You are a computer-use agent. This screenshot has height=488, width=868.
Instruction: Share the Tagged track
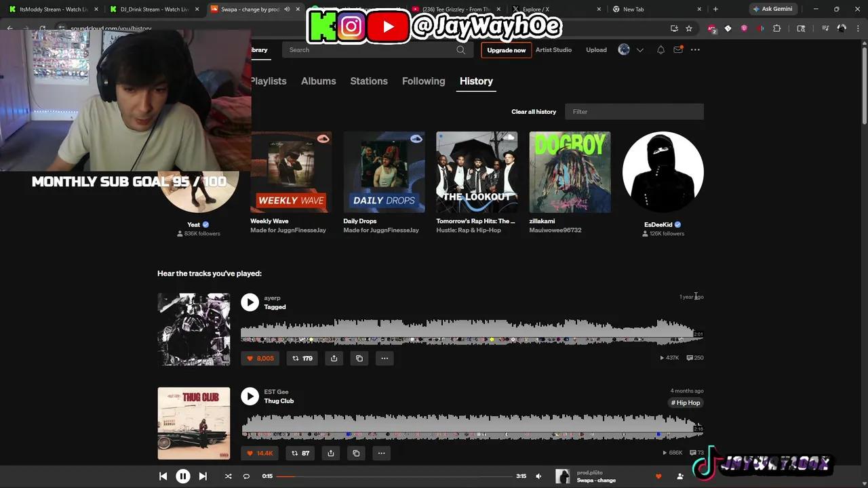334,359
